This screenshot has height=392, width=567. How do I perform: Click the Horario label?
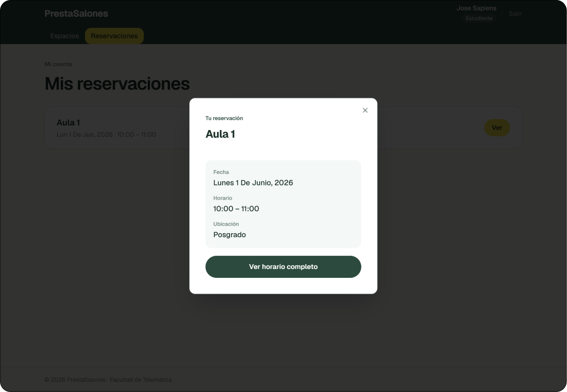(223, 198)
